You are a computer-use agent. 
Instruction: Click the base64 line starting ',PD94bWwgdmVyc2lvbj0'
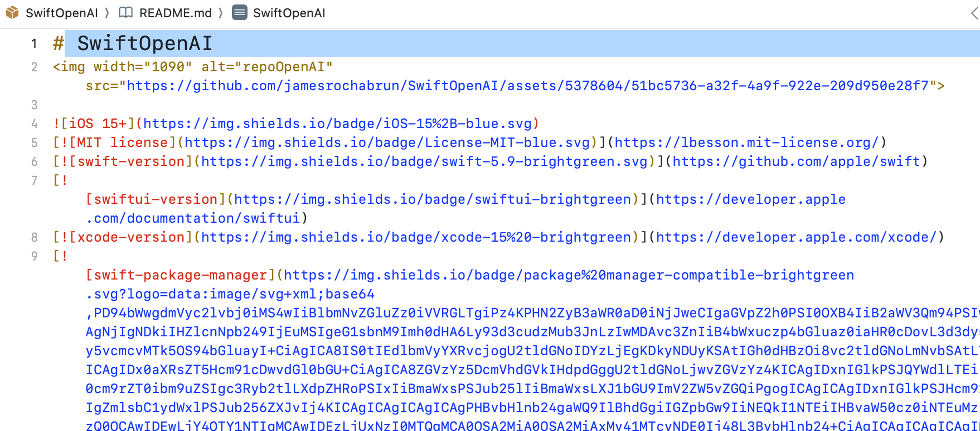532,313
